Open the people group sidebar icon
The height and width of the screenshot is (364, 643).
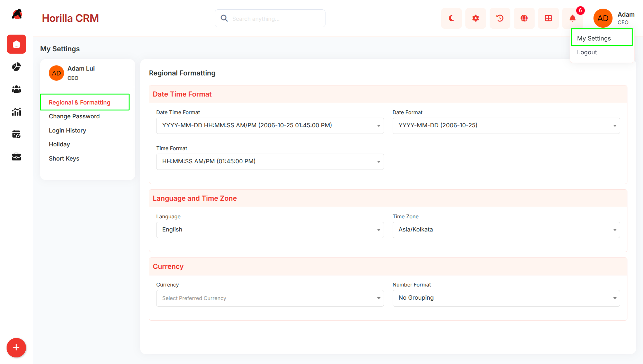[x=16, y=89]
